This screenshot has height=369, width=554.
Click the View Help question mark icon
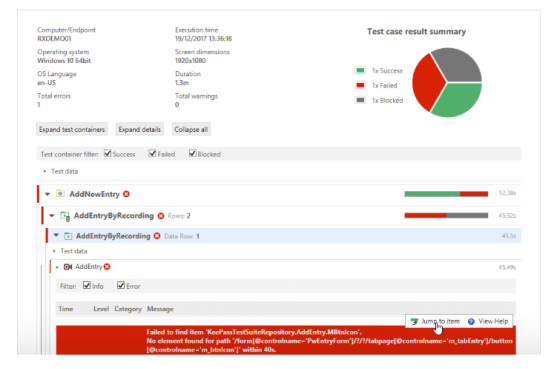(471, 321)
